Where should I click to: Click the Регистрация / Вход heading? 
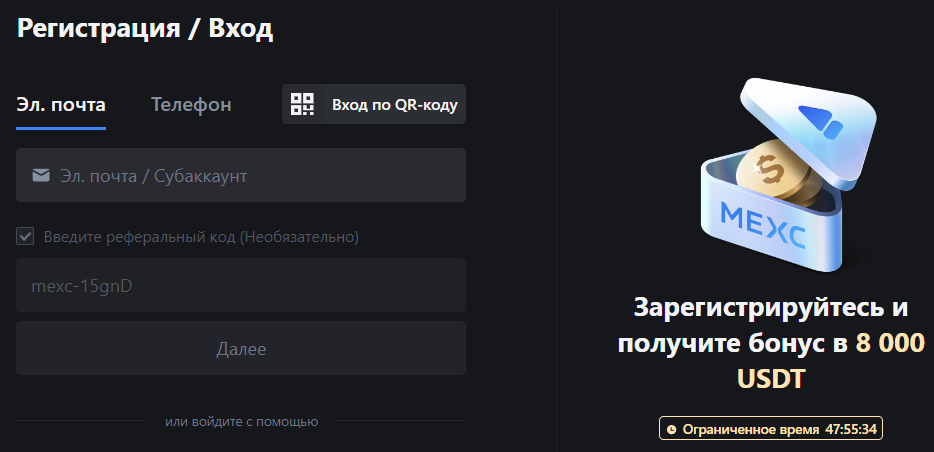[x=145, y=28]
